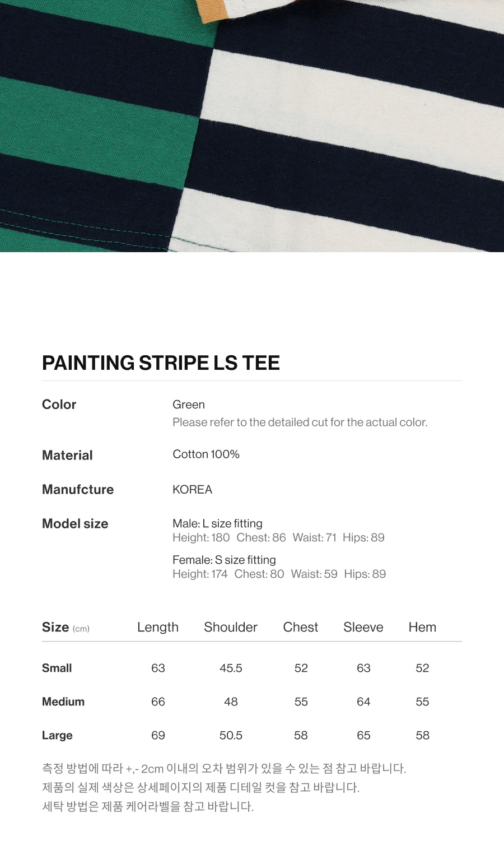Image resolution: width=504 pixels, height=859 pixels.
Task: Select the Male: L size fitting line
Action: 217,523
